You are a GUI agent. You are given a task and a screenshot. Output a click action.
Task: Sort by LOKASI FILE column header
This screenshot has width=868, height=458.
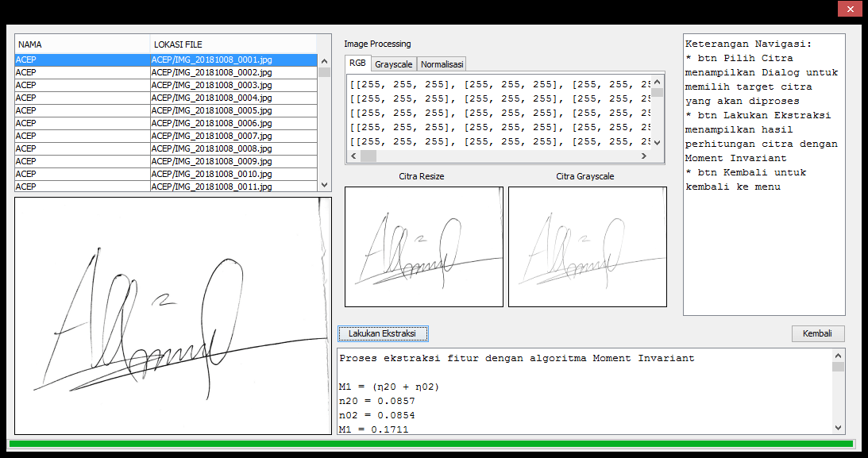click(233, 44)
